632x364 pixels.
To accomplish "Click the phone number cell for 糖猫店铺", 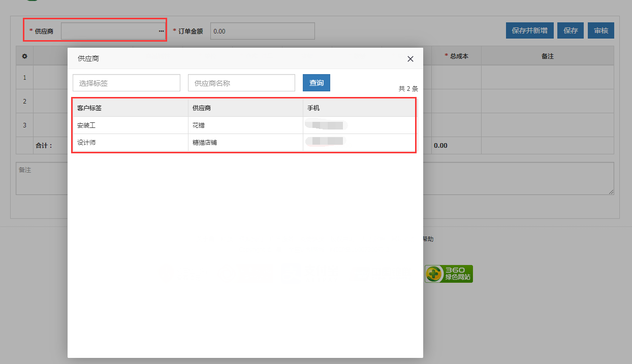I will tap(359, 142).
